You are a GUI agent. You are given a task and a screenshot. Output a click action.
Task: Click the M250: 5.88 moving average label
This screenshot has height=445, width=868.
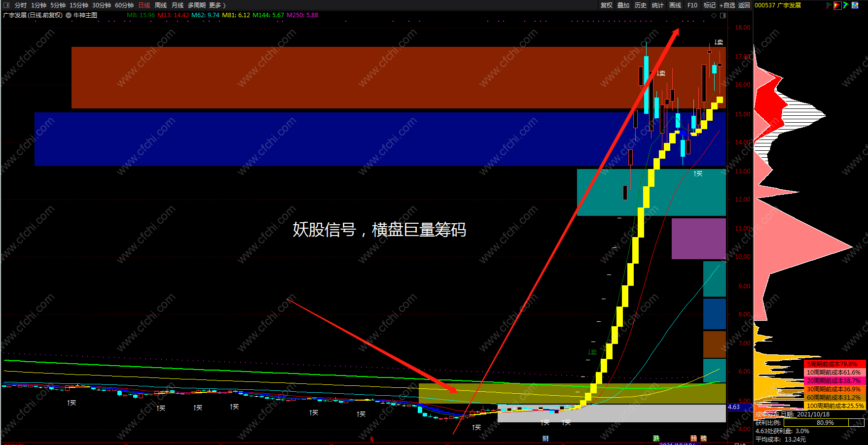click(302, 15)
